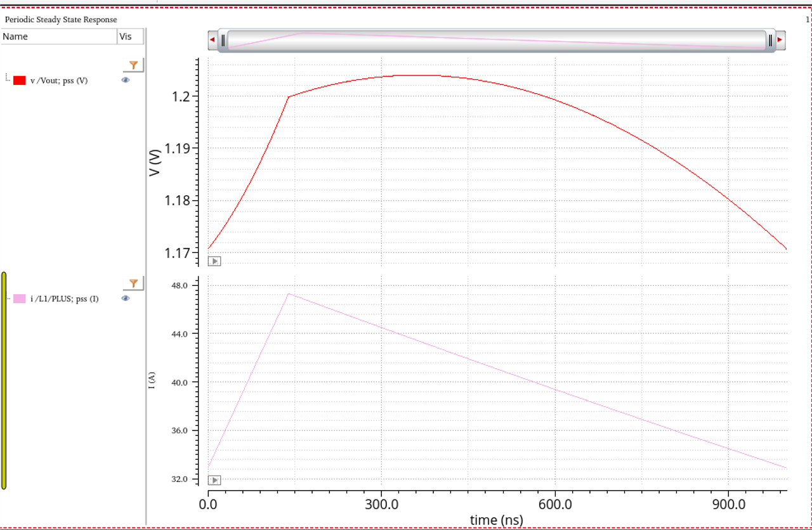Viewport: 812px width, 530px height.
Task: Select the i /L1/PLUS; pss (I) signal name
Action: point(64,299)
